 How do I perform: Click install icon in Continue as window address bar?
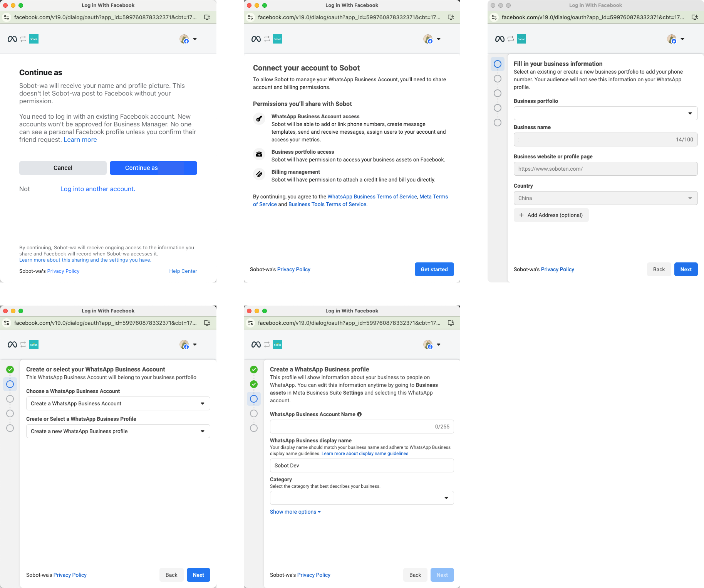click(x=207, y=17)
